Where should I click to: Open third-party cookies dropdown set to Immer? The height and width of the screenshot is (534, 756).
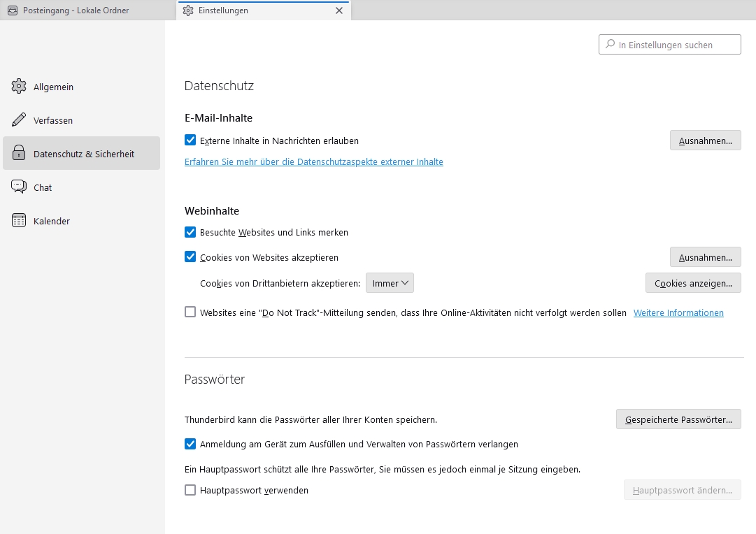point(390,283)
